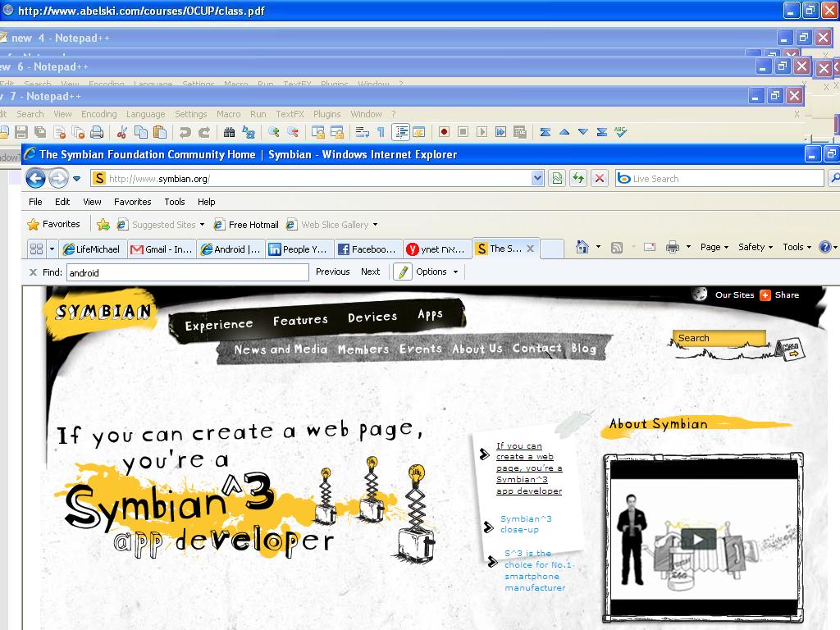The height and width of the screenshot is (630, 840).
Task: Open the TextFX menu in Notepad++
Action: (290, 114)
